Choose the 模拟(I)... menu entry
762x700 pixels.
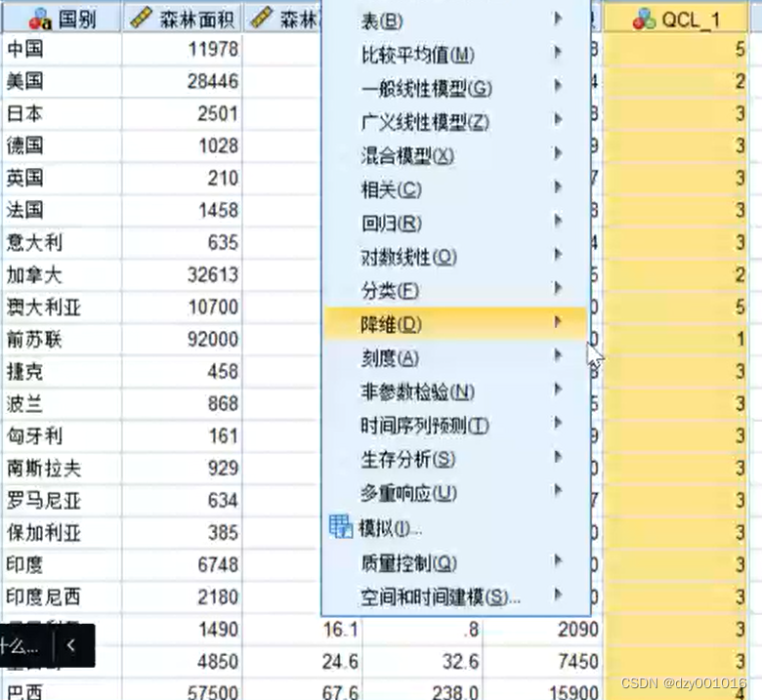point(456,527)
